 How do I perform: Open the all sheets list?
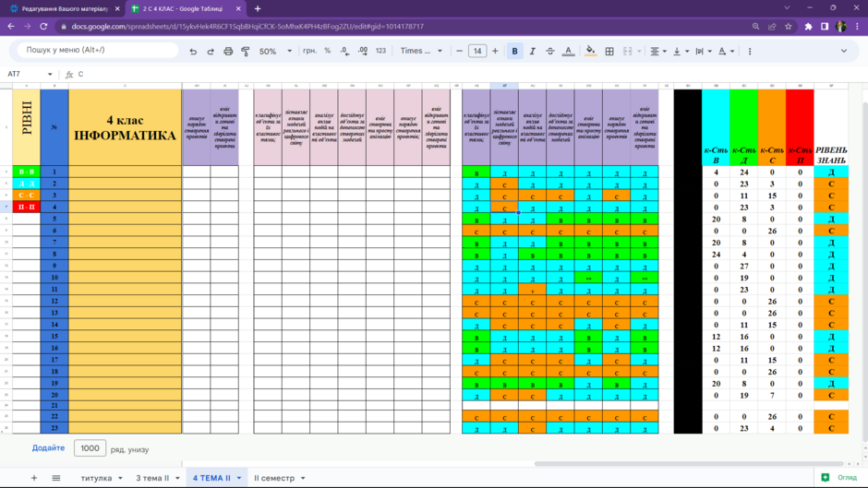point(56,478)
